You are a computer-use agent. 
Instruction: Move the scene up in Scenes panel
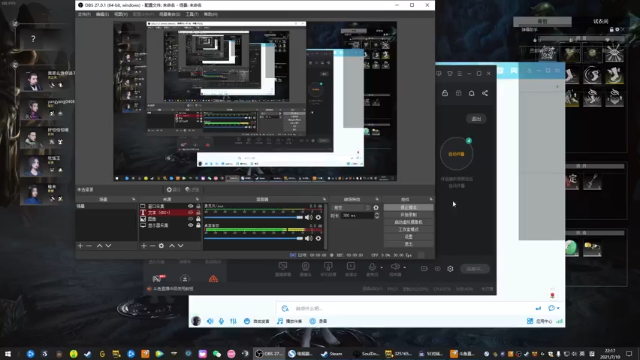coord(99,246)
